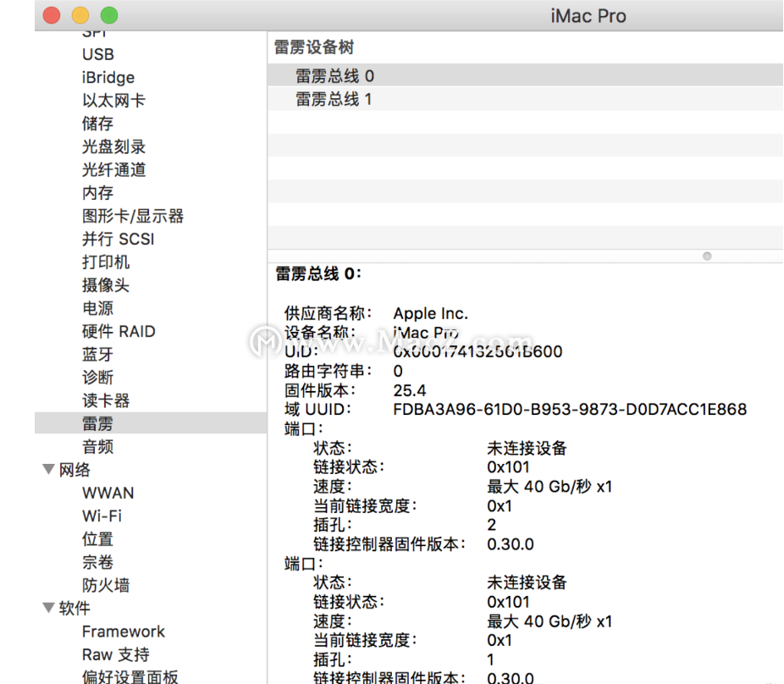Select 光盘刻录 in the sidebar
This screenshot has height=684, width=784.
pyautogui.click(x=113, y=146)
